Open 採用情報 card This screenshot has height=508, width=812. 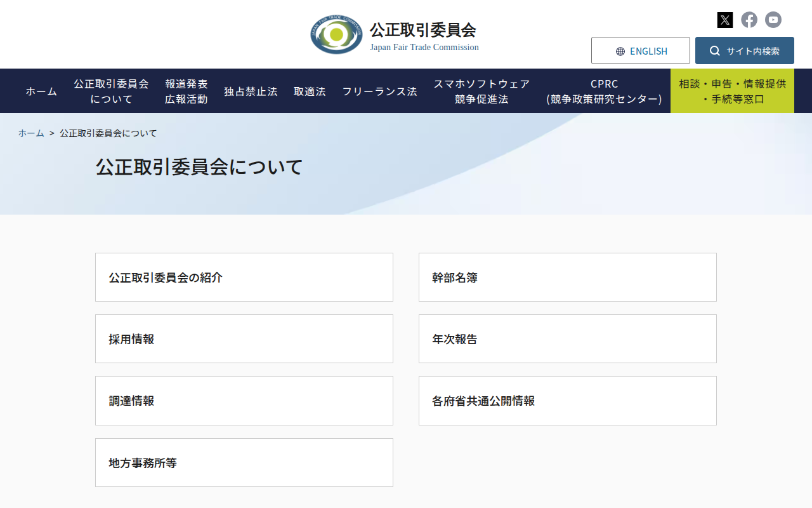coord(244,339)
